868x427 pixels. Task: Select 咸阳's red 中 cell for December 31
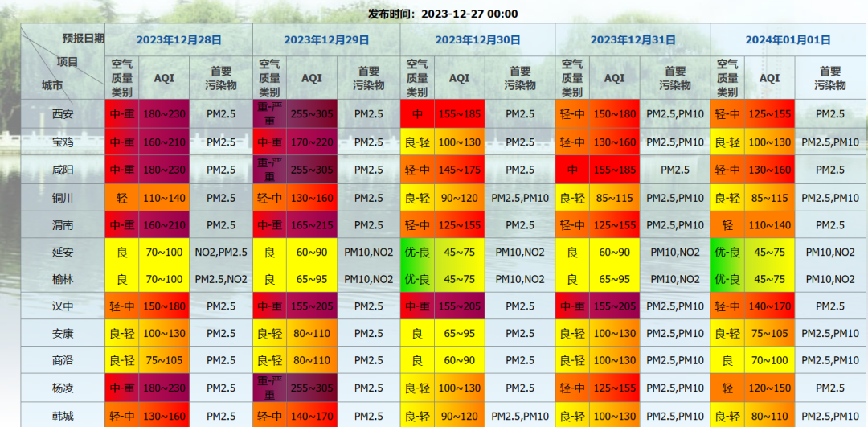coord(572,170)
